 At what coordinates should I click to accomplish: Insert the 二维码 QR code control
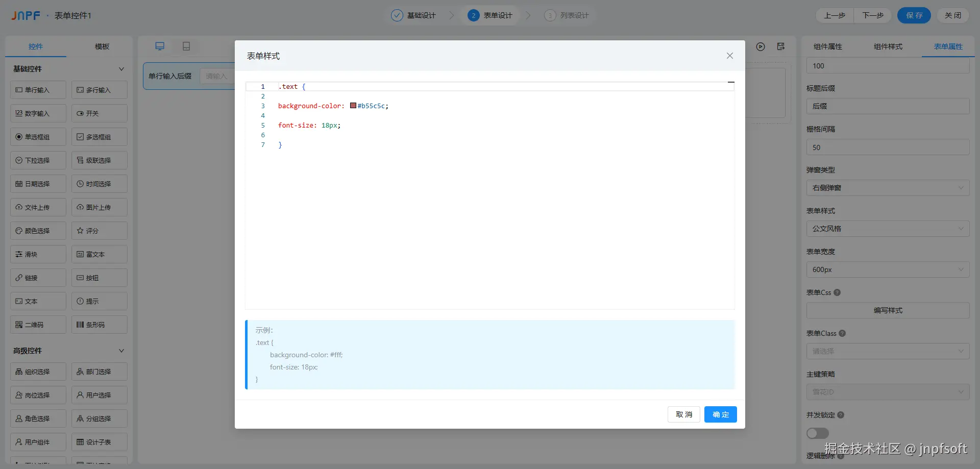point(38,325)
